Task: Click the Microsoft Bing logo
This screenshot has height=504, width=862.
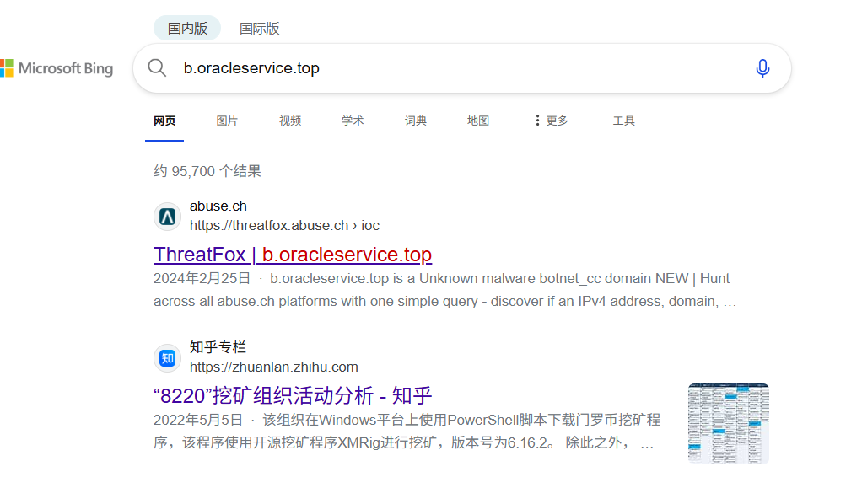Action: (x=57, y=68)
